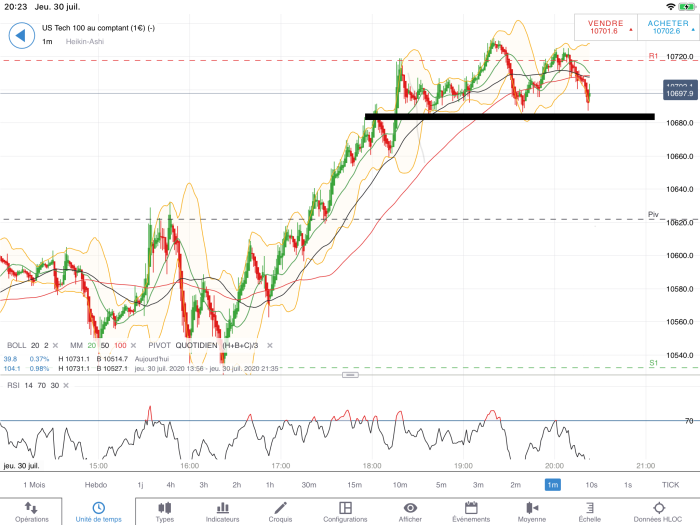This screenshot has width=700, height=525.
Task: Open the Afficher eye icon
Action: (x=410, y=508)
